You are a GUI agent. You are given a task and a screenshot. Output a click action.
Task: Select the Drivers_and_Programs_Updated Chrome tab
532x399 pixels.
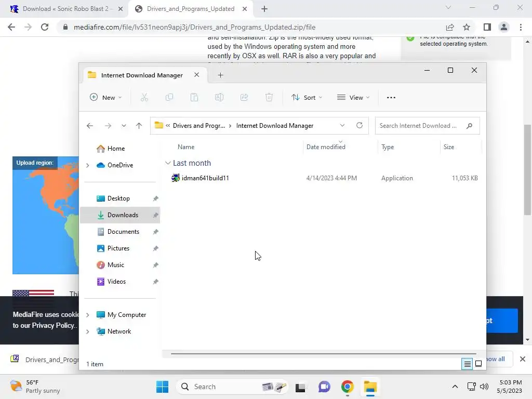tap(190, 9)
